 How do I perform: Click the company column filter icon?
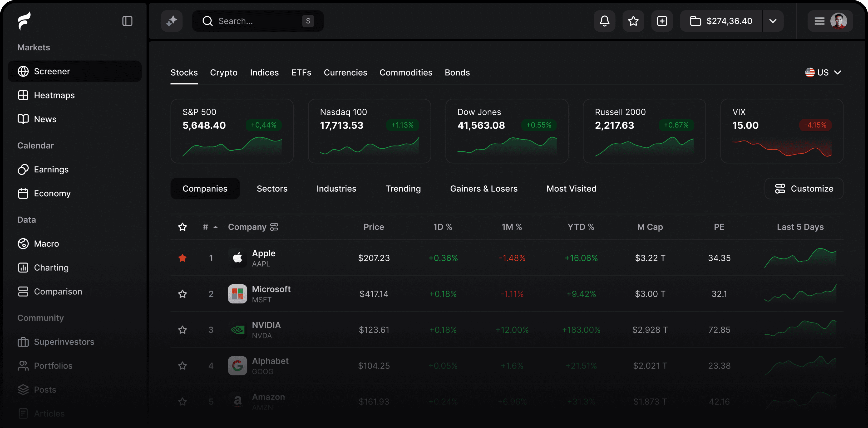pos(274,227)
